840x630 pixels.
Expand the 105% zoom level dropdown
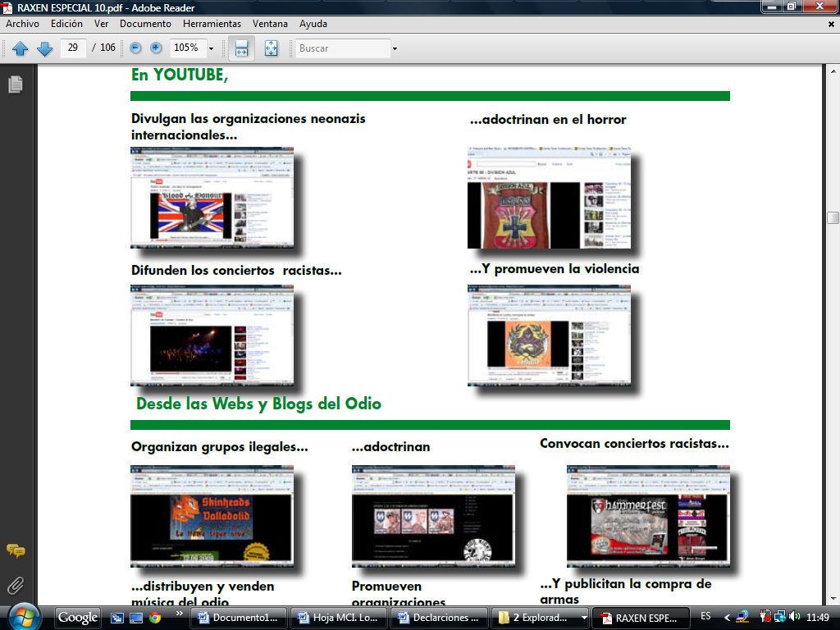point(211,48)
